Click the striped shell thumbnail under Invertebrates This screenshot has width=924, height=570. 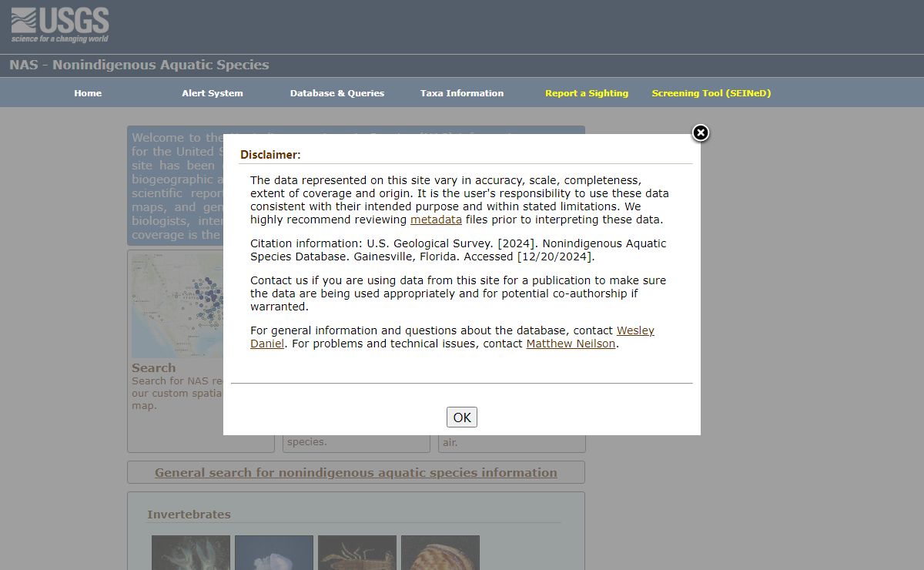tap(440, 552)
